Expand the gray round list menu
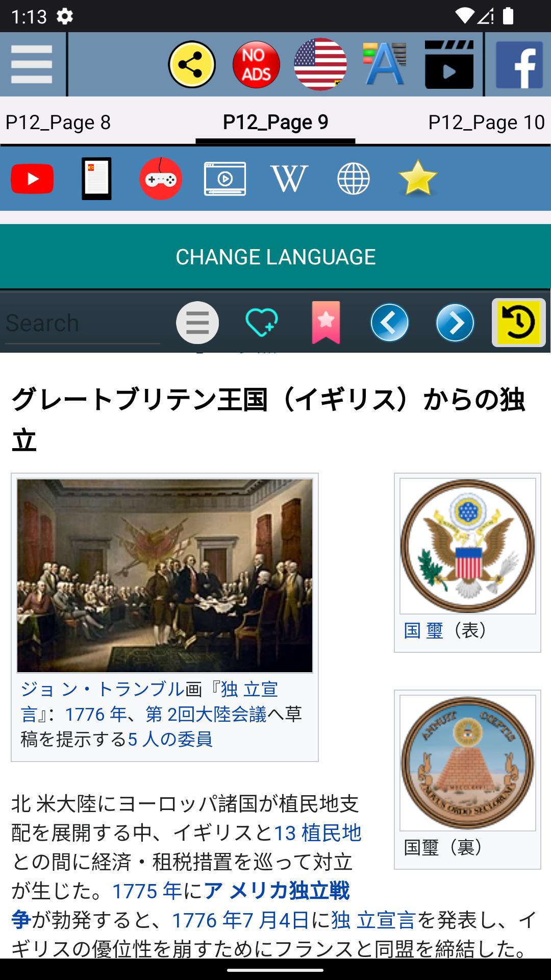 197,323
